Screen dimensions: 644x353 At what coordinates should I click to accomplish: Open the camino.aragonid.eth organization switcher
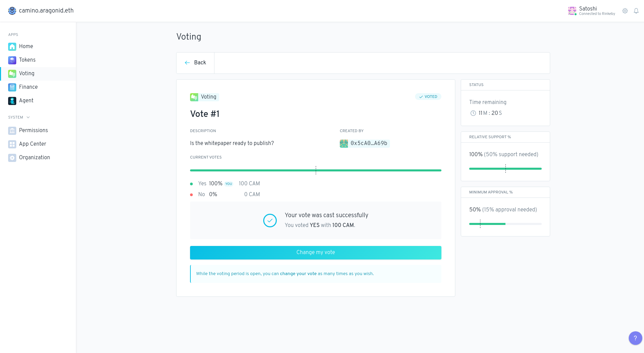pyautogui.click(x=41, y=11)
